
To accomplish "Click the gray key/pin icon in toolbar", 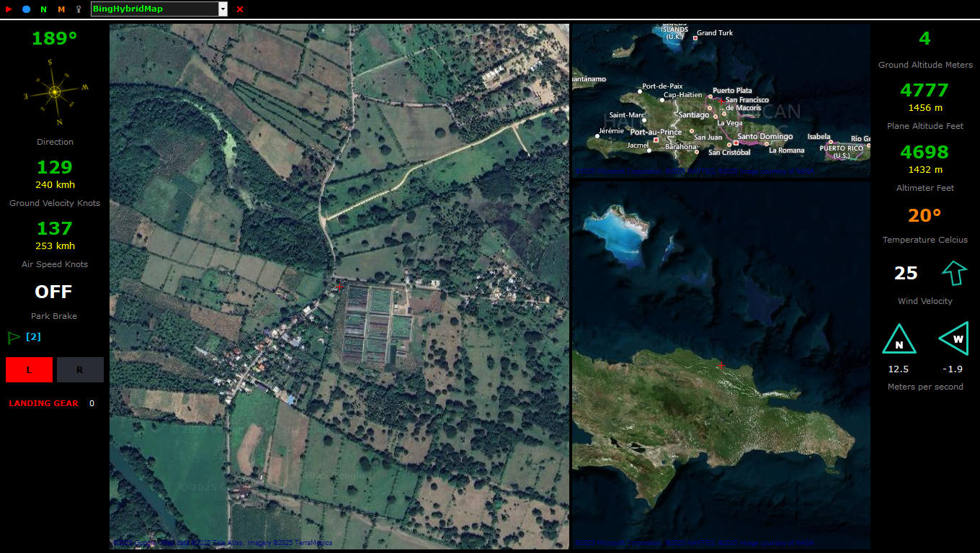I will tap(79, 9).
